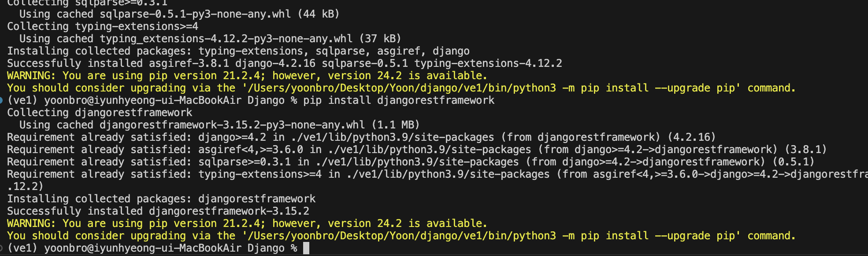Click the blue command decoration dot beside pip install prompt

(x=1, y=100)
